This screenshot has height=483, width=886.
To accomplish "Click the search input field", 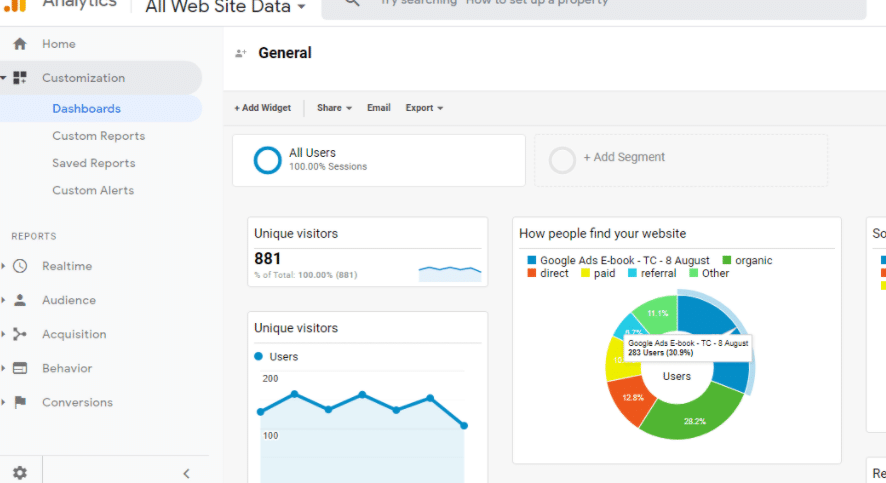I will click(593, 7).
